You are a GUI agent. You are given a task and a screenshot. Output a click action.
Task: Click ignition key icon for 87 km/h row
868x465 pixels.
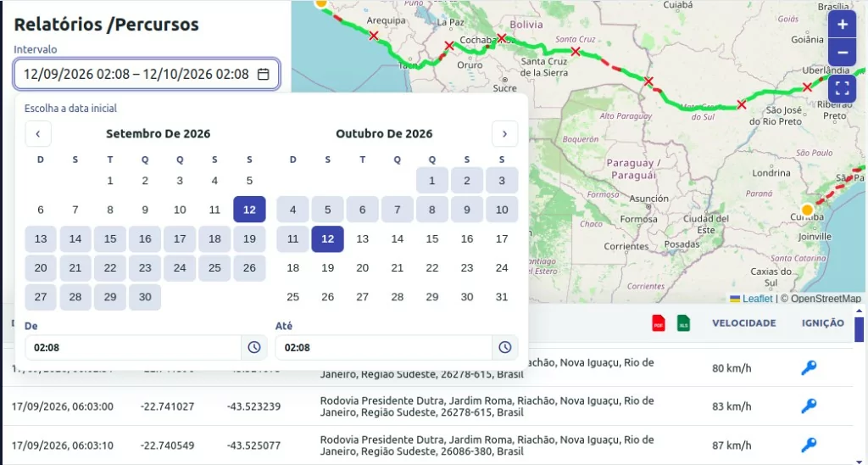tap(809, 445)
